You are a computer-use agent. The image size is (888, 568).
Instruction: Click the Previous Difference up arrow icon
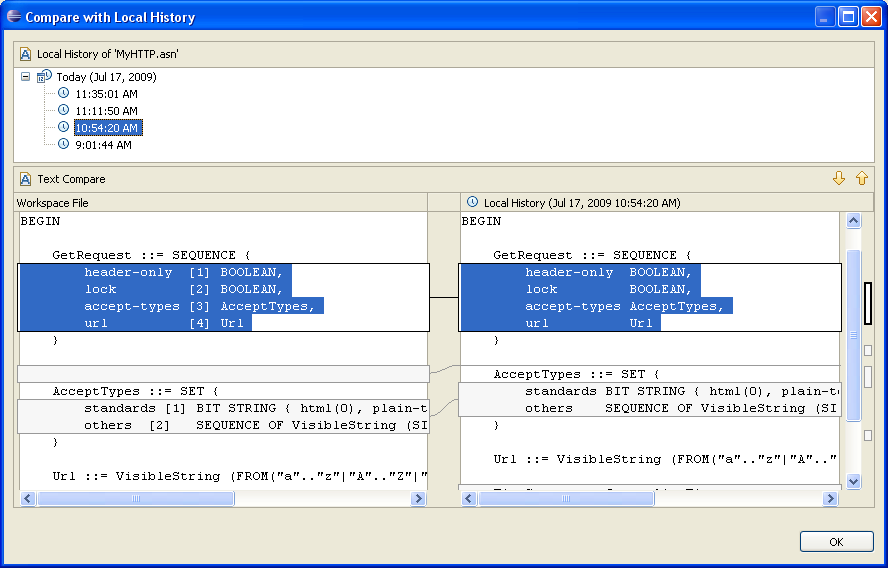pos(862,179)
